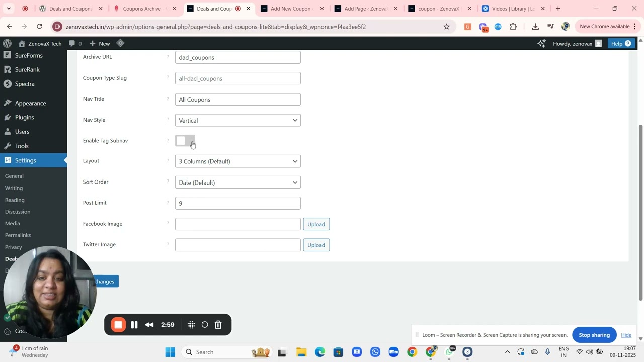Switch to the Add Page ZenovaX tab
The height and width of the screenshot is (362, 644).
click(x=367, y=9)
